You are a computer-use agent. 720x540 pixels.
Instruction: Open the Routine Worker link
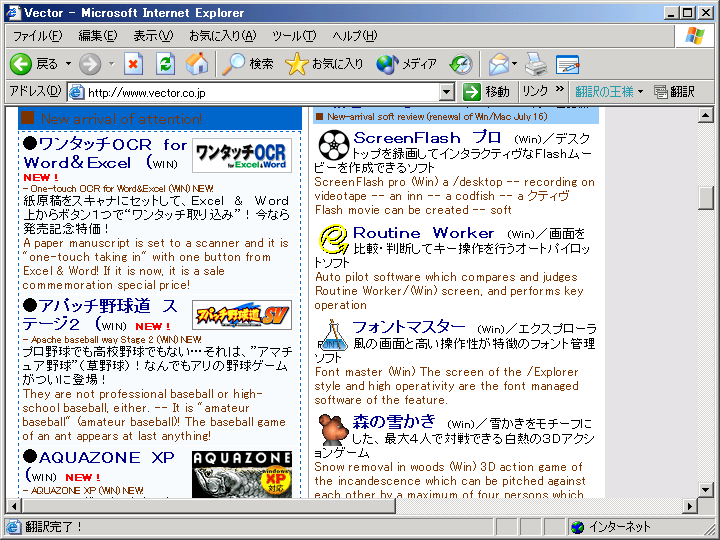(x=423, y=233)
